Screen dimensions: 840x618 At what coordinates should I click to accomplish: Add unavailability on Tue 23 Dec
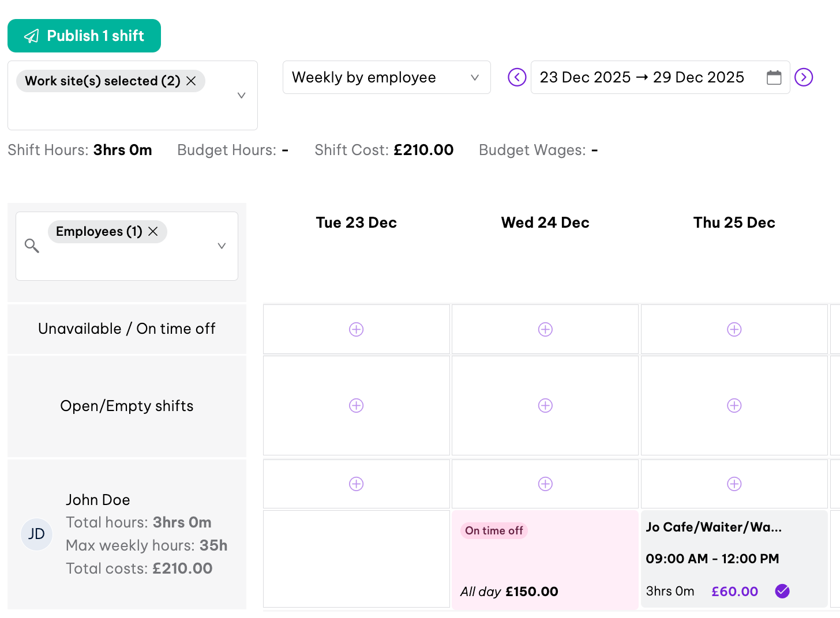click(357, 329)
